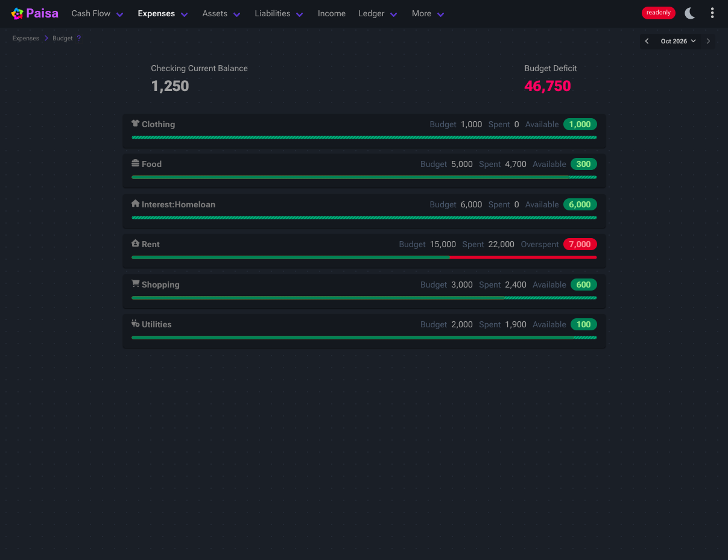
Task: Toggle dark mode moon icon
Action: point(690,13)
